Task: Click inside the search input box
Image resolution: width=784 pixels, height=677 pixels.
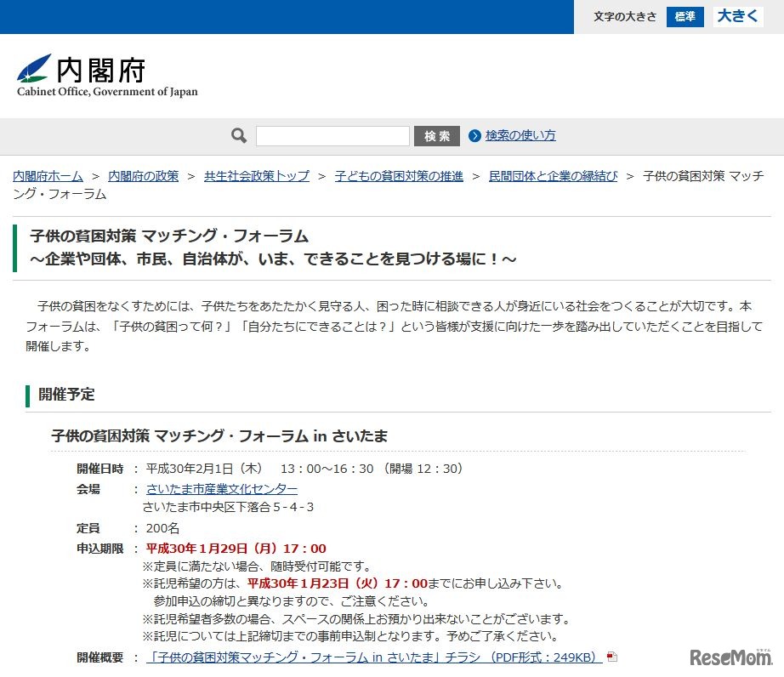Action: pos(332,136)
